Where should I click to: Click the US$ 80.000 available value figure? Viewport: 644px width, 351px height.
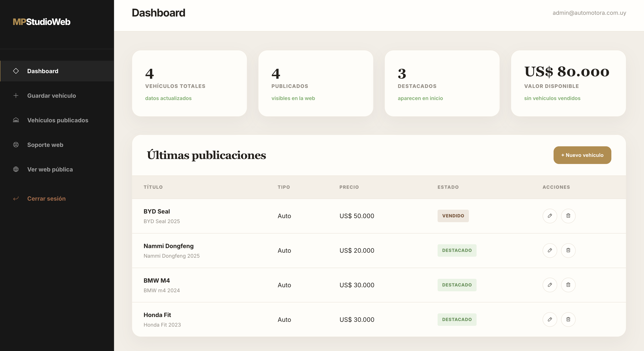tap(567, 72)
